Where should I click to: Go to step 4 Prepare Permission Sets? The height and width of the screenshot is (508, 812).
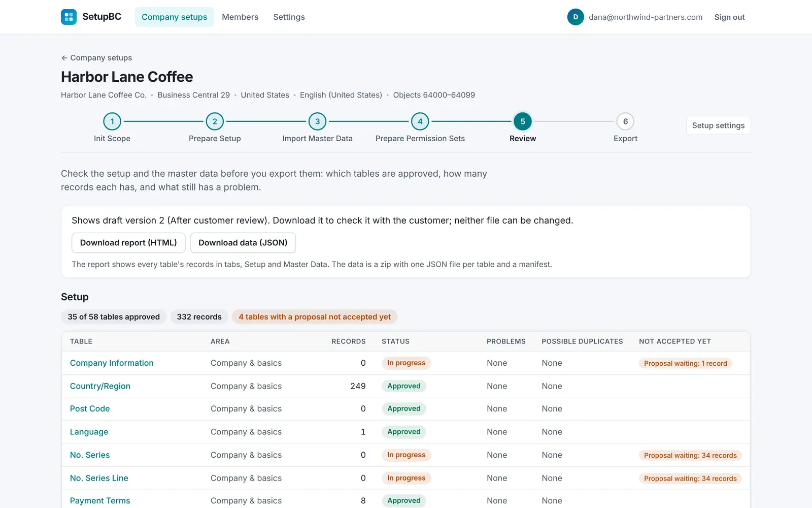(420, 128)
